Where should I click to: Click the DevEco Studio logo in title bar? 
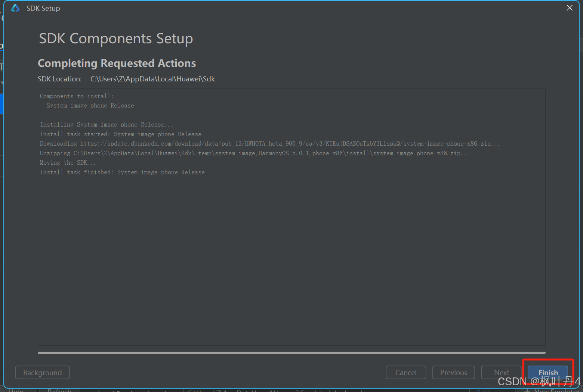click(x=15, y=8)
